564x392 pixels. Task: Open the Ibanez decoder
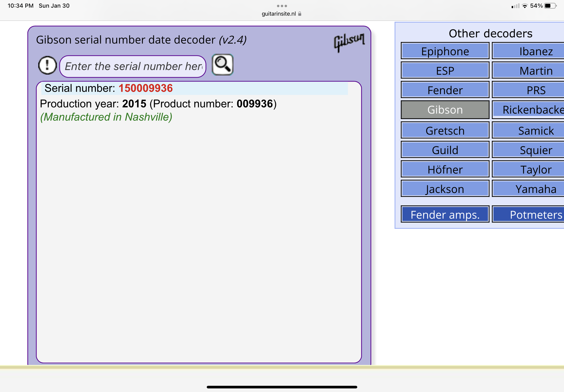[528, 51]
